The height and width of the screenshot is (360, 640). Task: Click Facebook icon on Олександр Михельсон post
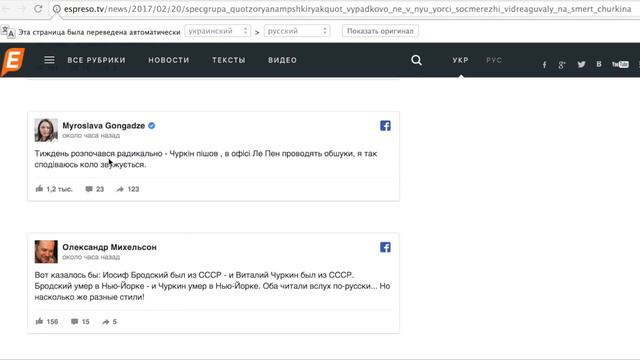coord(385,247)
